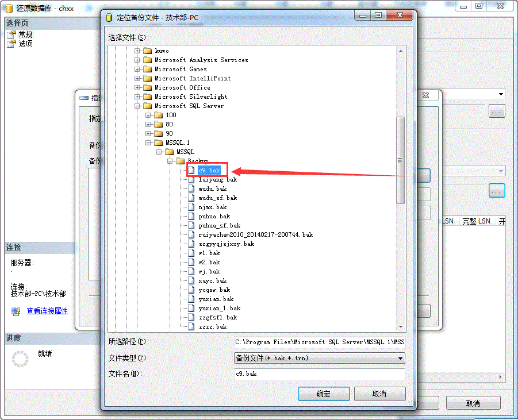This screenshot has height=420, width=518.
Task: Expand the Microsoft Office folder node
Action: 137,87
